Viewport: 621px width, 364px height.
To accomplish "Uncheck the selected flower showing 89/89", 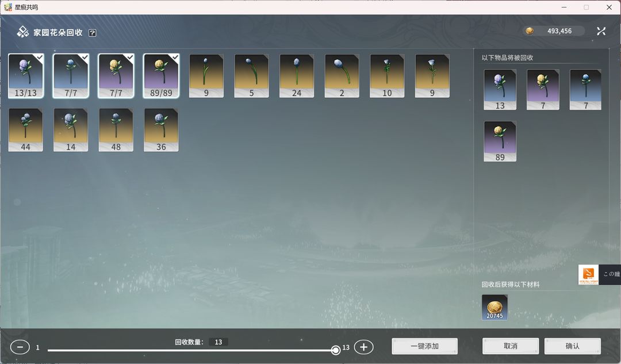I will 161,75.
